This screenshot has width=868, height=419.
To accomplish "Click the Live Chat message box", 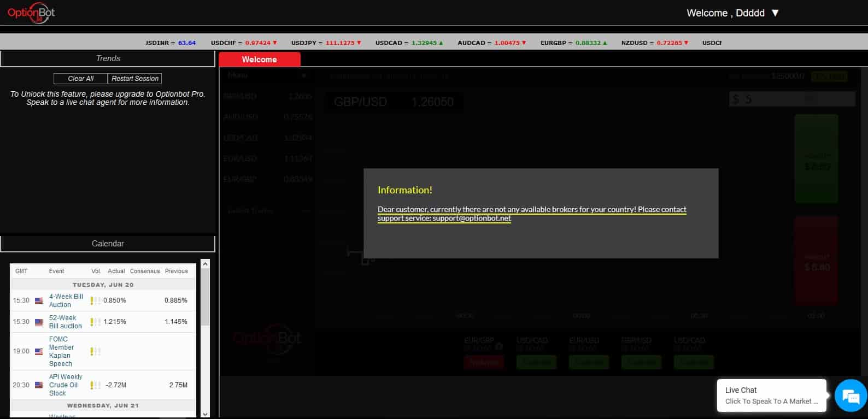I will coord(771,396).
